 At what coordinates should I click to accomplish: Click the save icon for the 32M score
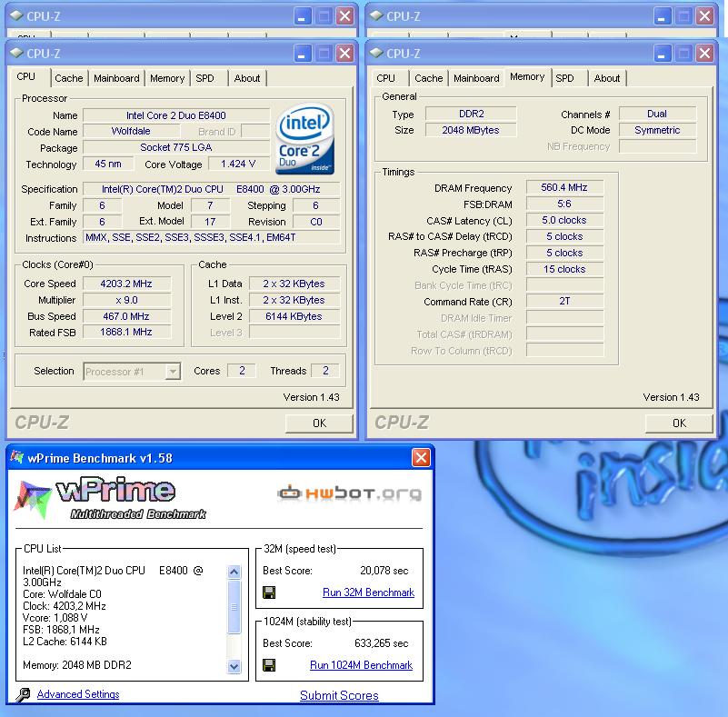pos(269,593)
